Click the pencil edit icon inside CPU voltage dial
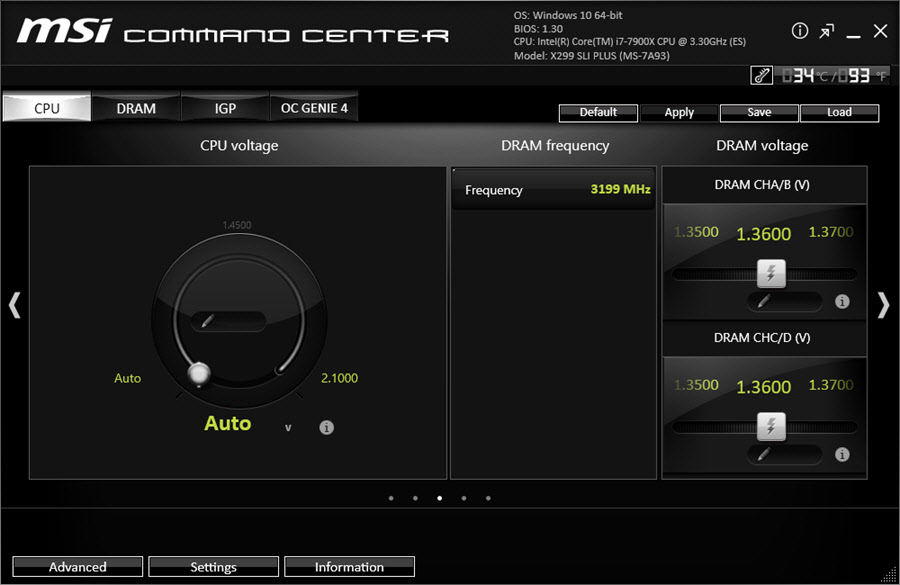900x585 pixels. pos(208,321)
